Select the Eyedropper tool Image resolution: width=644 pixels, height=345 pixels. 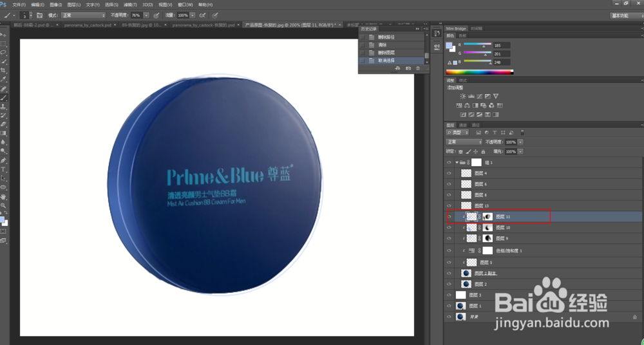point(3,80)
